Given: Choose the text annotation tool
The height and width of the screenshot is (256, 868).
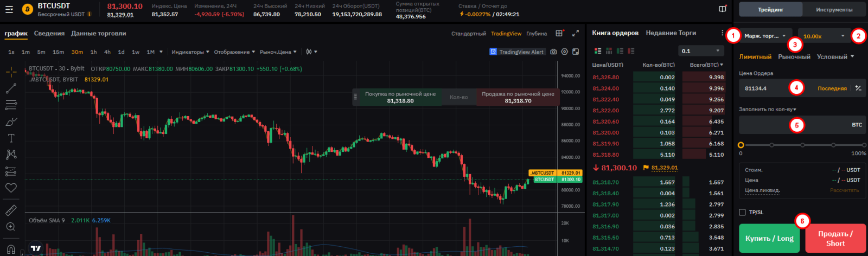Looking at the screenshot, I should pyautogui.click(x=11, y=138).
